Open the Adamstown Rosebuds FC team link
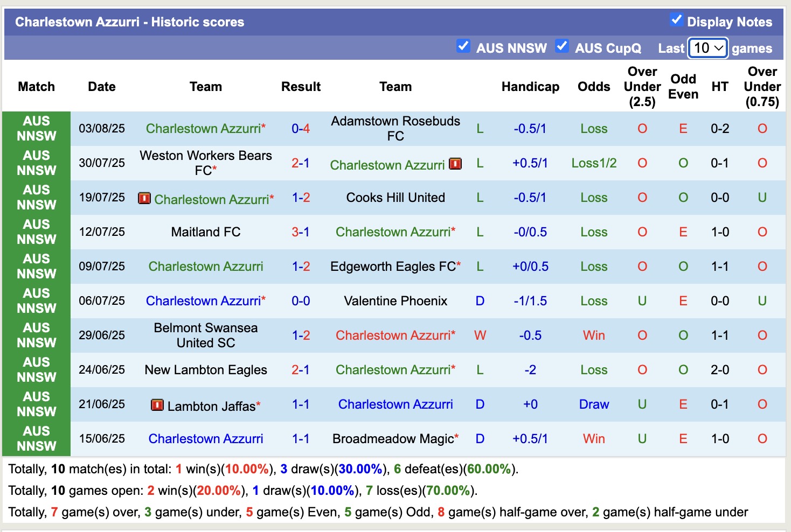Screen dimensions: 791x532 click(x=396, y=129)
